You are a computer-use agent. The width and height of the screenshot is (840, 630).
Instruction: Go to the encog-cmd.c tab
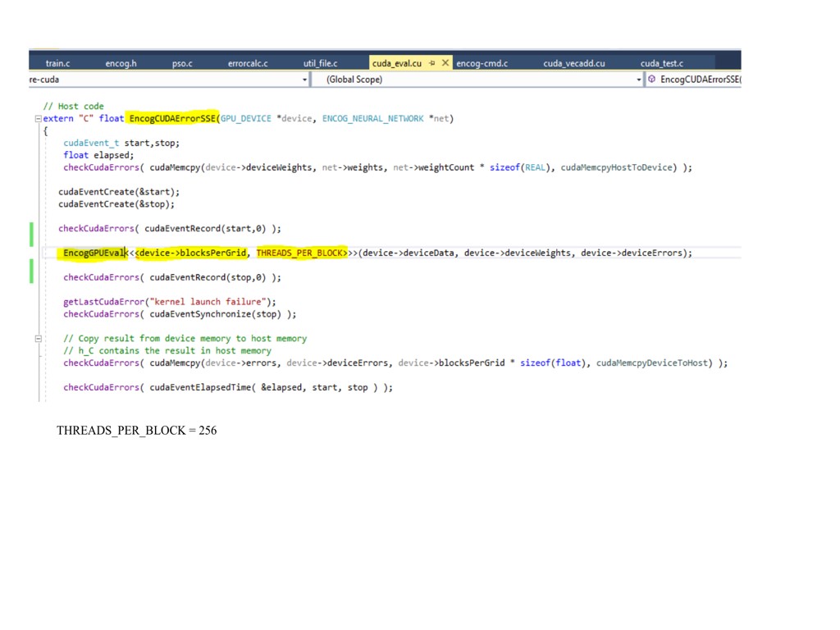pyautogui.click(x=482, y=63)
